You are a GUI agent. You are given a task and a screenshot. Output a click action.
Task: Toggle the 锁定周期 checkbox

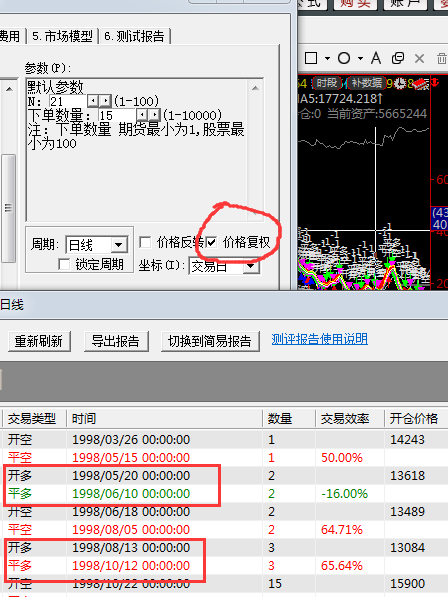click(64, 264)
